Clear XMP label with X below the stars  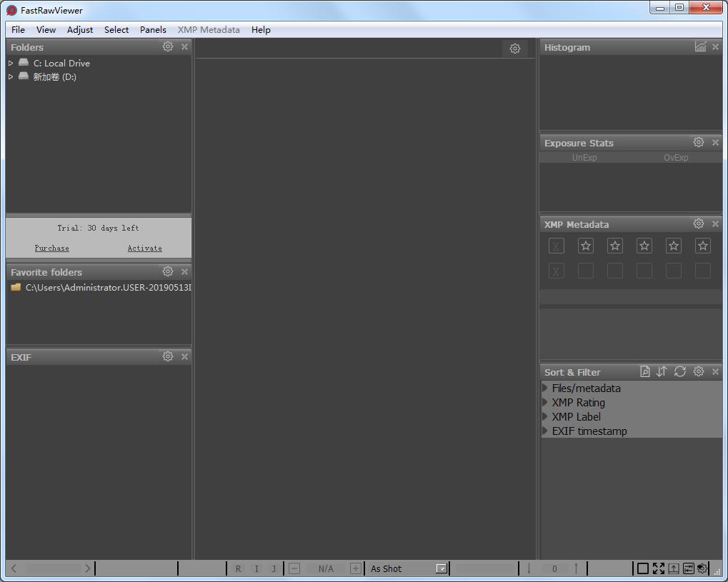pos(557,271)
